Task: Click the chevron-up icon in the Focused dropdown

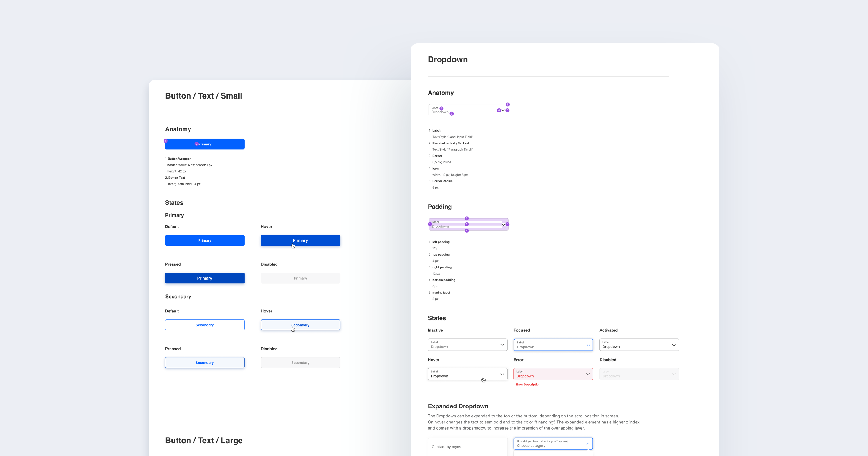Action: click(588, 345)
